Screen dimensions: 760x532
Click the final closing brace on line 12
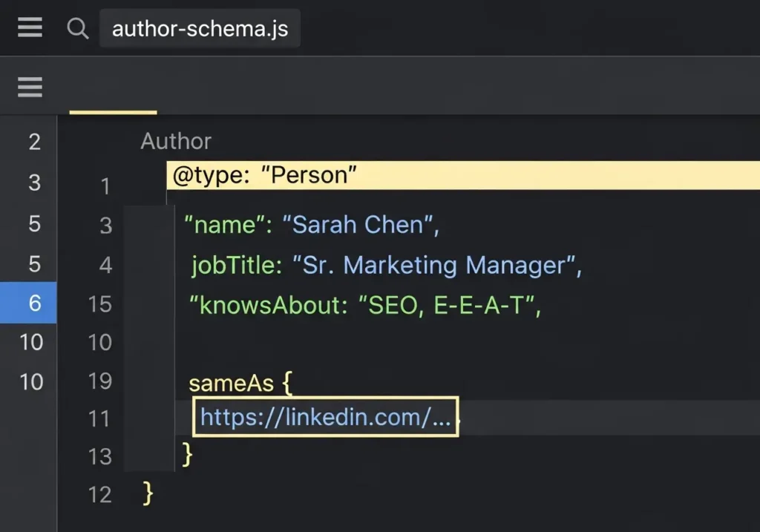pos(148,493)
